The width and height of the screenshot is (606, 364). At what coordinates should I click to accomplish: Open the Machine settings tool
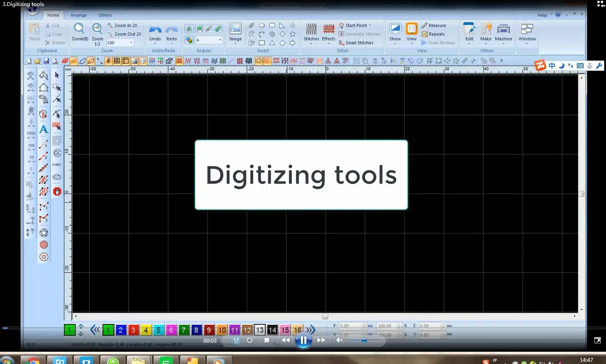click(x=503, y=33)
